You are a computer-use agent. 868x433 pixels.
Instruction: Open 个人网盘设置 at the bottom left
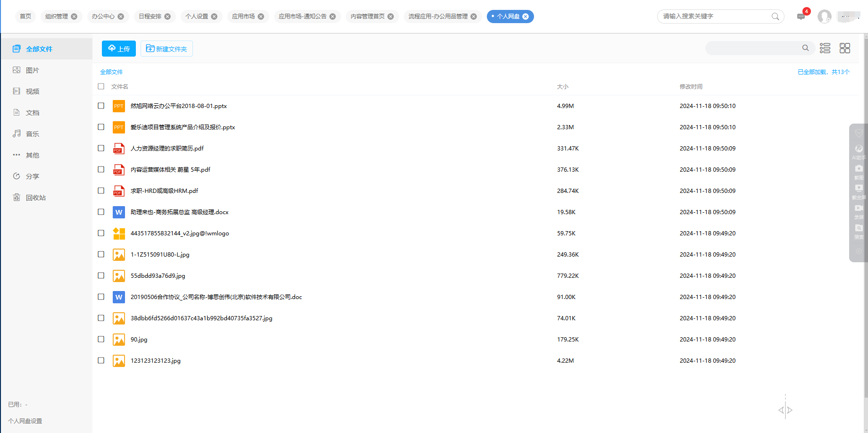point(25,421)
